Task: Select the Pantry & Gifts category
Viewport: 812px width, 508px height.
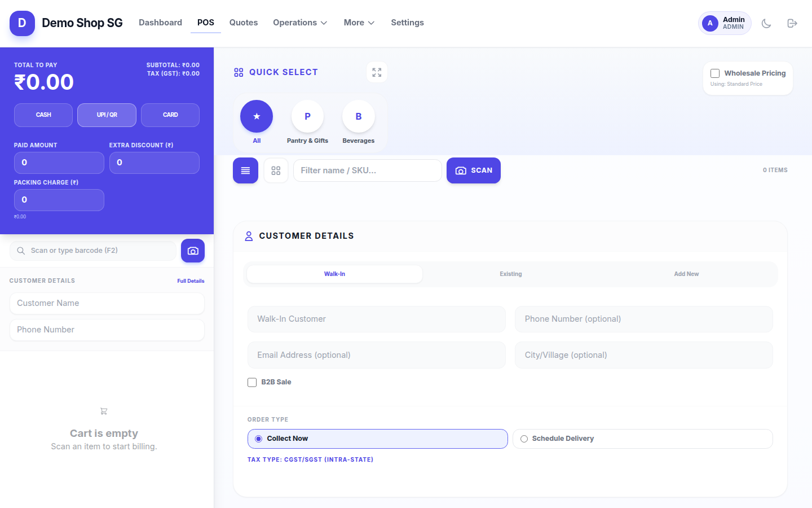Action: pos(307,116)
